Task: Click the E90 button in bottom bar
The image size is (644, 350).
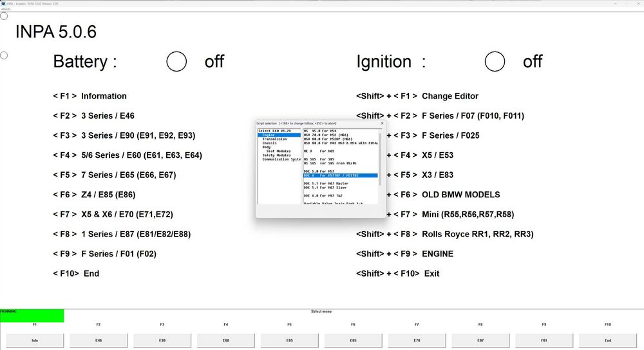Action: point(162,340)
